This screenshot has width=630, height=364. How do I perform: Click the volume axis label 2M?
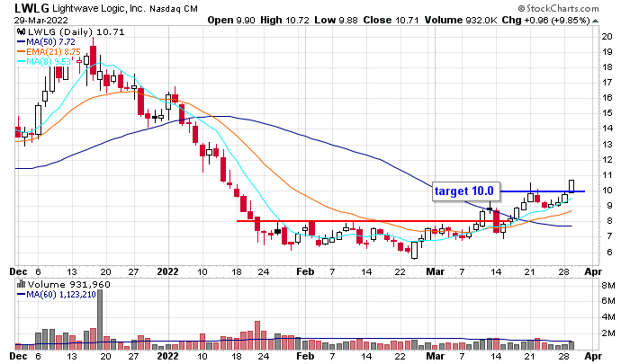pyautogui.click(x=608, y=333)
